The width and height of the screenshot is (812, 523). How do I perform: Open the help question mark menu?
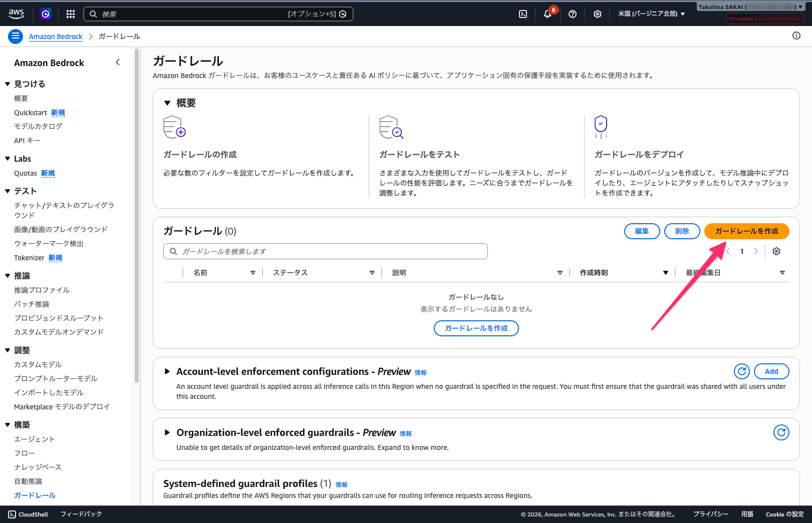point(573,14)
